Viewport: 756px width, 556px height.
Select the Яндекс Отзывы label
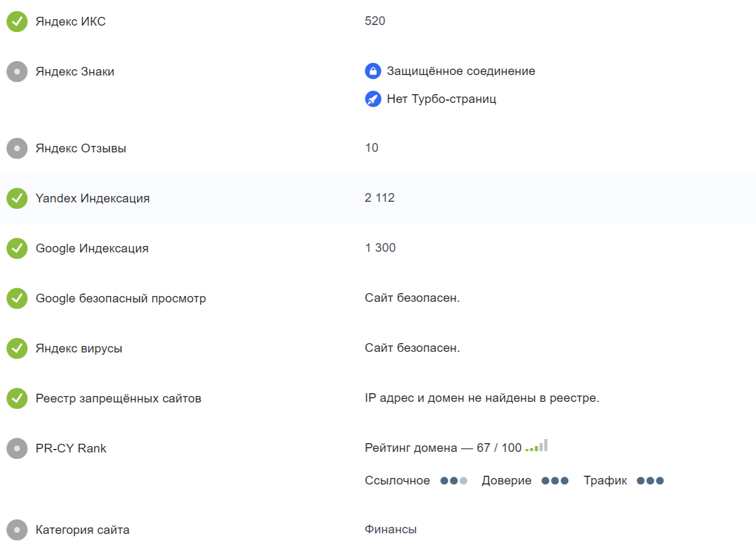click(81, 148)
